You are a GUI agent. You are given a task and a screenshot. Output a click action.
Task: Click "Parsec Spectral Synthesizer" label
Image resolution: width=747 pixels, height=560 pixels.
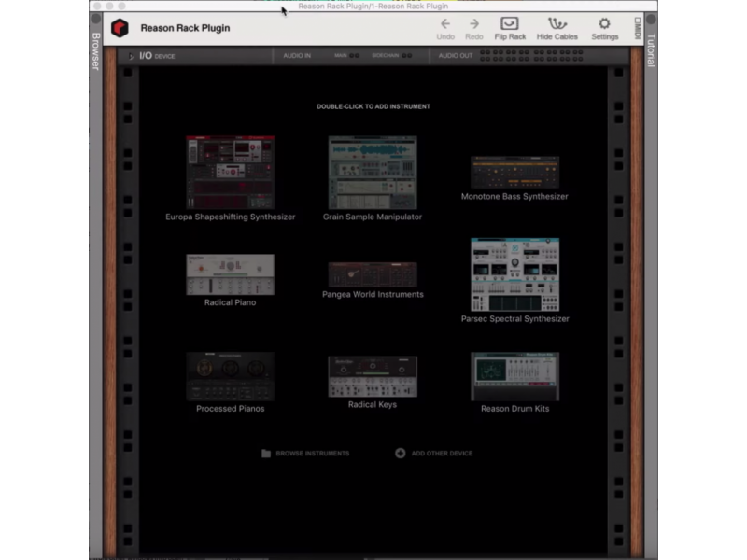[x=515, y=319]
